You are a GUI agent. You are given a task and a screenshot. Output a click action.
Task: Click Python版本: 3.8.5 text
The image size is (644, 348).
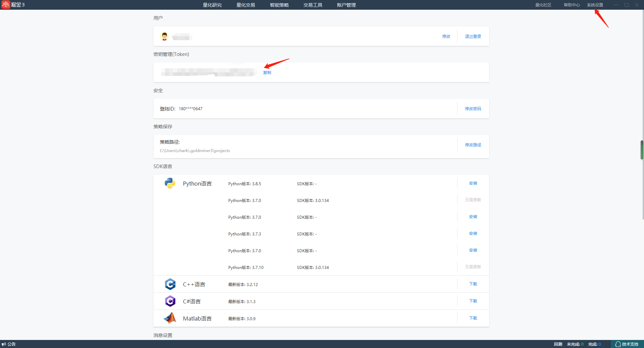coord(245,184)
